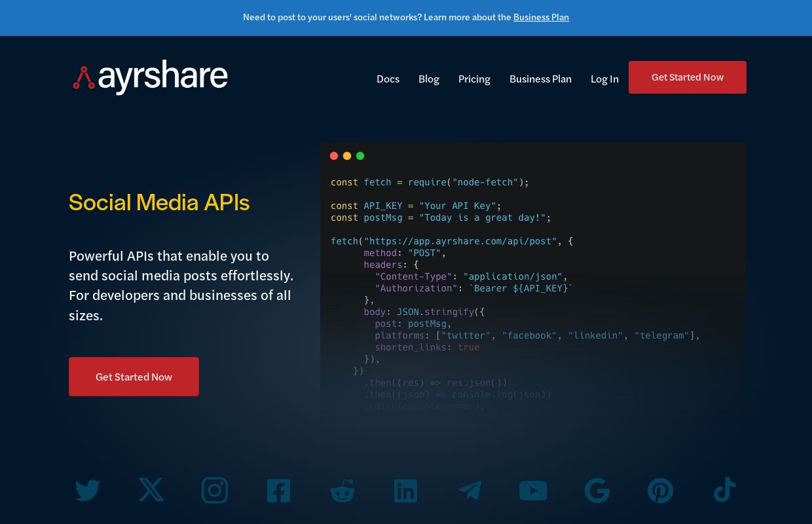812x524 pixels.
Task: Open the TikTok icon
Action: pyautogui.click(x=724, y=490)
